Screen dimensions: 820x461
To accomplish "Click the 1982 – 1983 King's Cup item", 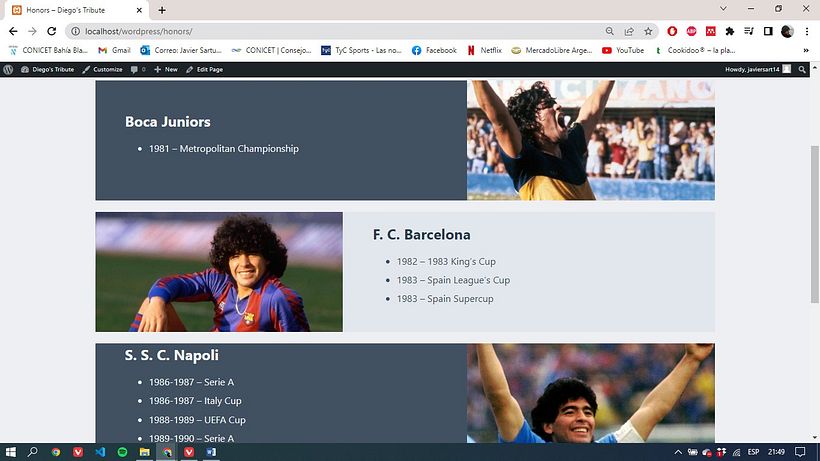I will [446, 261].
